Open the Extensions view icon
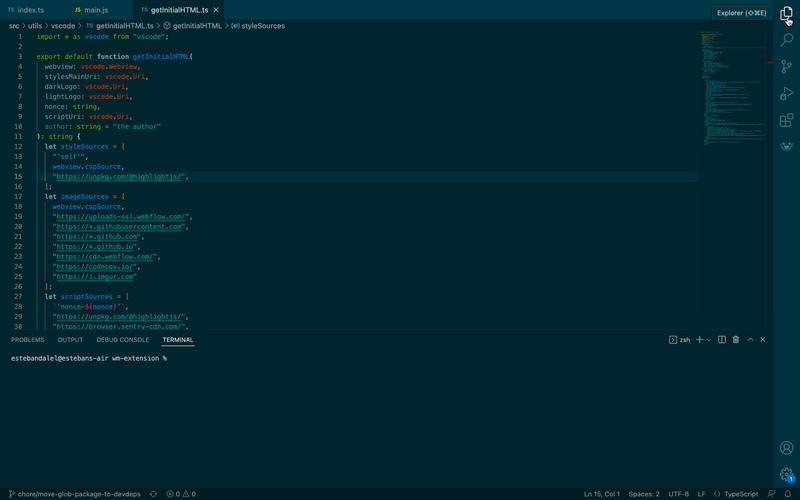 click(x=786, y=120)
